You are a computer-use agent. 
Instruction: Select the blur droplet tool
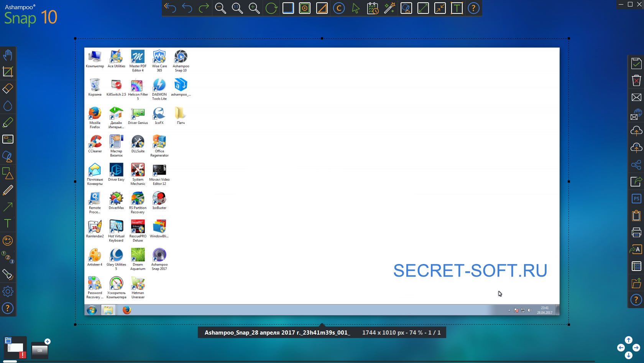tap(8, 106)
